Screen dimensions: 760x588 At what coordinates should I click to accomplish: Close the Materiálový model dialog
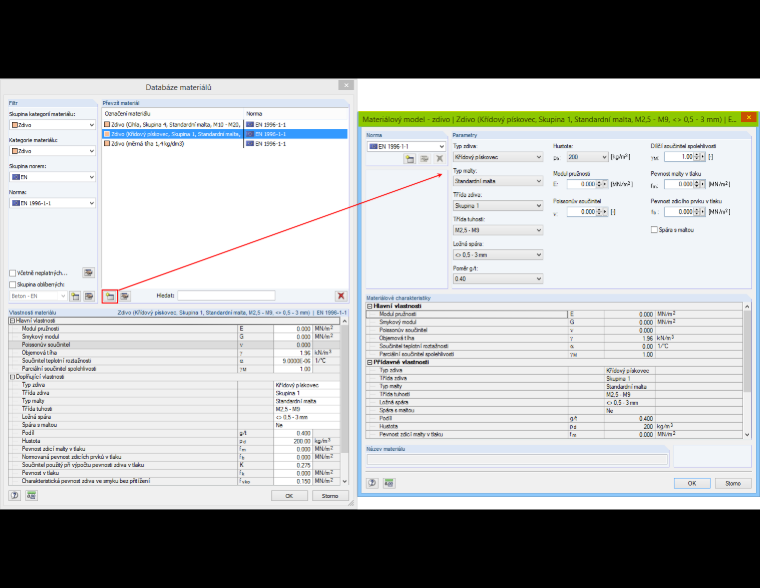pos(748,117)
